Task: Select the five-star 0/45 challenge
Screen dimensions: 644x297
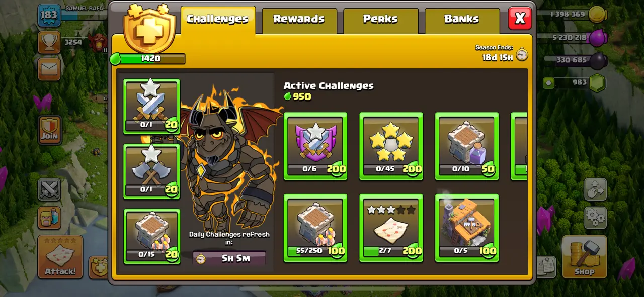Action: click(x=391, y=146)
